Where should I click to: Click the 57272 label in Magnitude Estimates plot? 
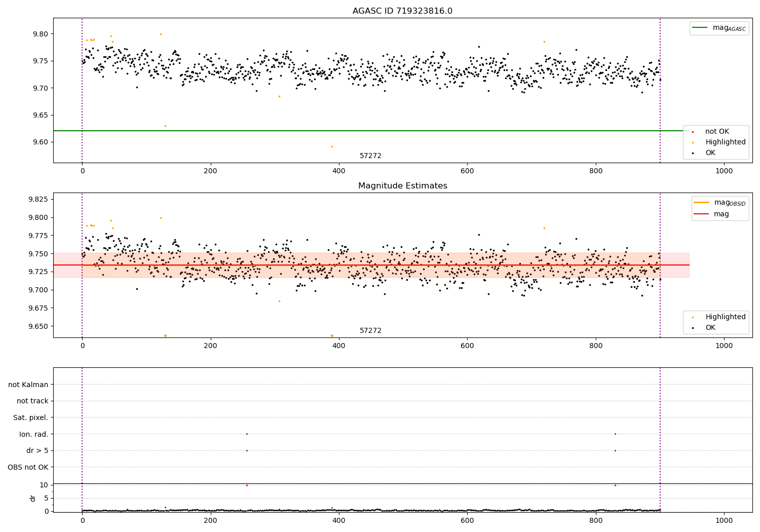coord(370,331)
